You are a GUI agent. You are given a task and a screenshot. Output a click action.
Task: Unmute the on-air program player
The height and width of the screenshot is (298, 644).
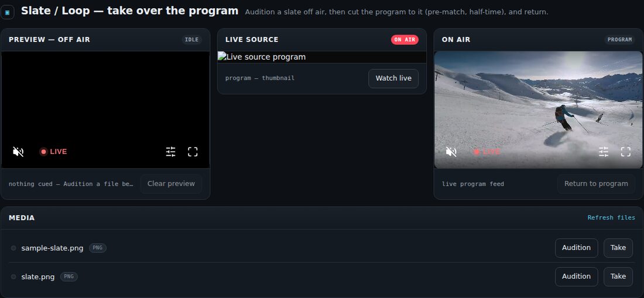451,152
